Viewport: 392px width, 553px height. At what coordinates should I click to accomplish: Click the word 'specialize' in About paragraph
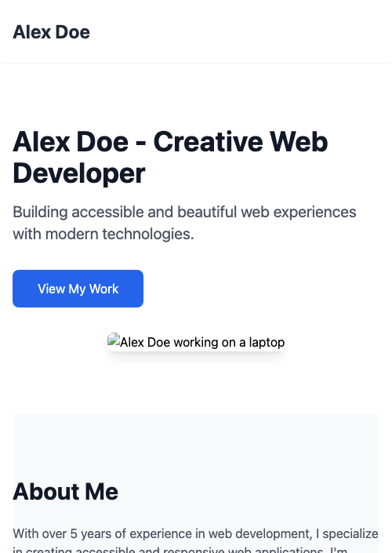(x=350, y=534)
